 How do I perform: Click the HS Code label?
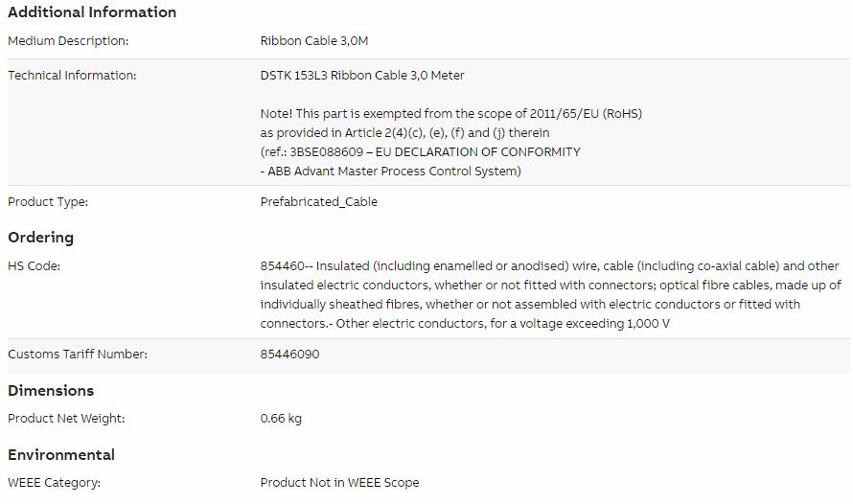(x=34, y=265)
